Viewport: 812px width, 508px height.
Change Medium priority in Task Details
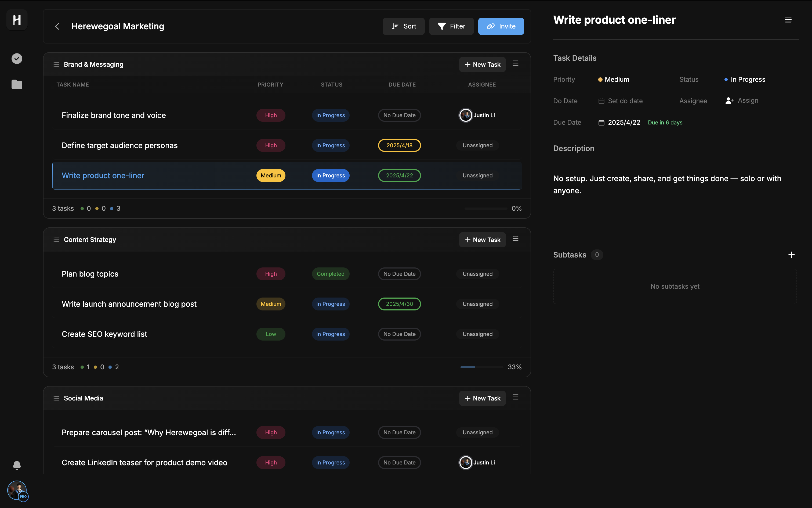pyautogui.click(x=613, y=80)
